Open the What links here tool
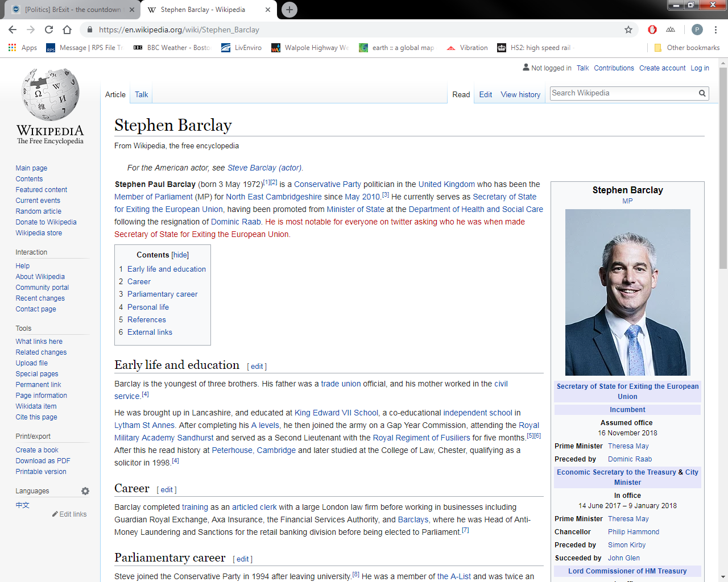Image resolution: width=728 pixels, height=582 pixels. coord(39,342)
